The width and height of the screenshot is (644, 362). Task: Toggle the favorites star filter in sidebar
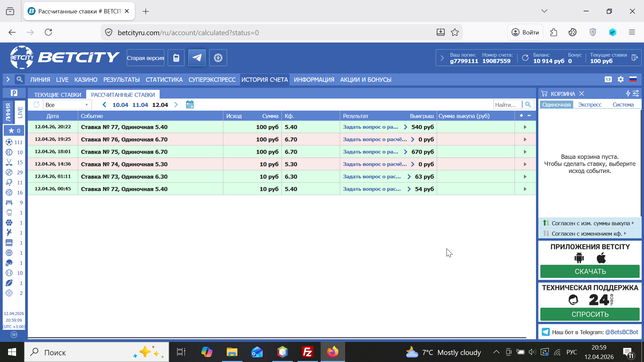click(x=14, y=130)
